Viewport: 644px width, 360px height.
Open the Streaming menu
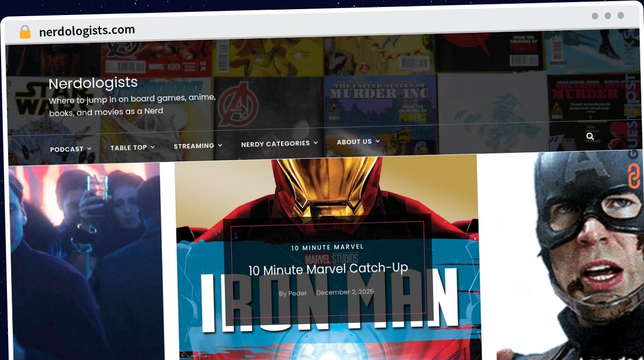tap(194, 146)
